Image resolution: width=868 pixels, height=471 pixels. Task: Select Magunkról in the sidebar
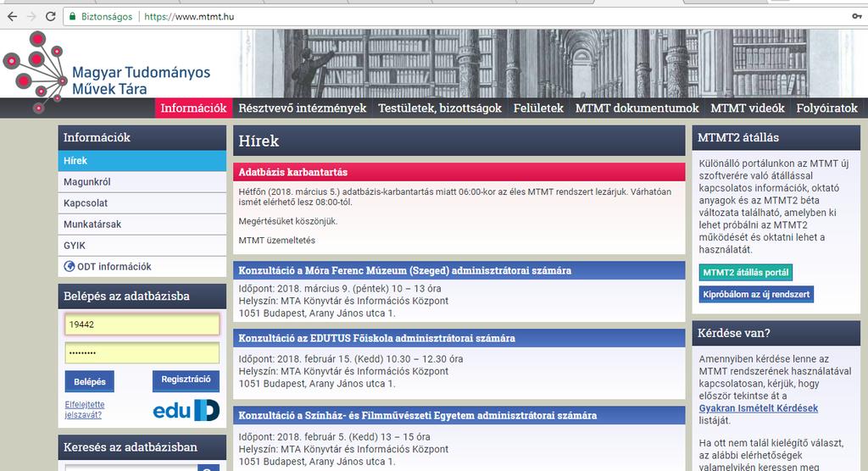pos(142,181)
